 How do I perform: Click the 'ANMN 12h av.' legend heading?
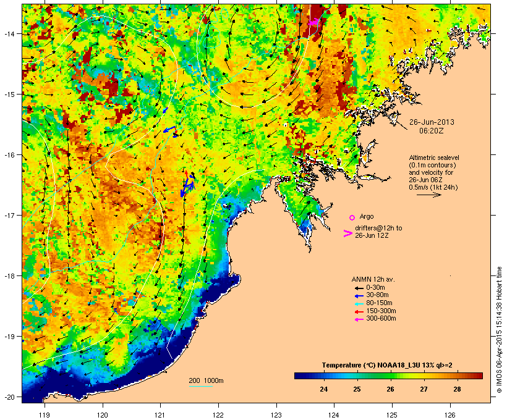click(x=373, y=279)
